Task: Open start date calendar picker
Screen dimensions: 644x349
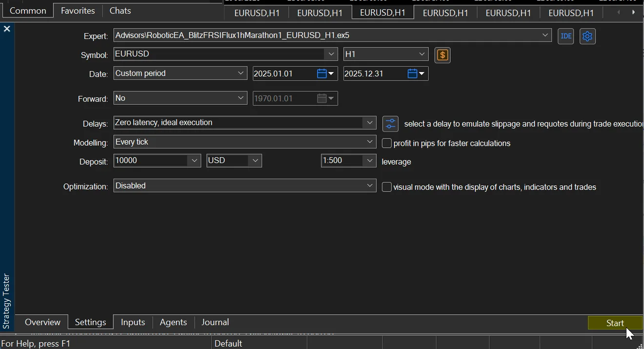Action: 325,74
